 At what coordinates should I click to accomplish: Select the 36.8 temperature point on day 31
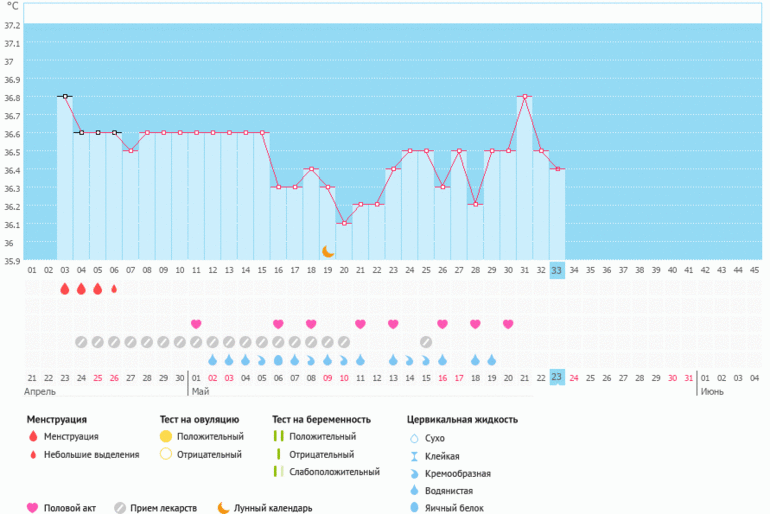(524, 97)
